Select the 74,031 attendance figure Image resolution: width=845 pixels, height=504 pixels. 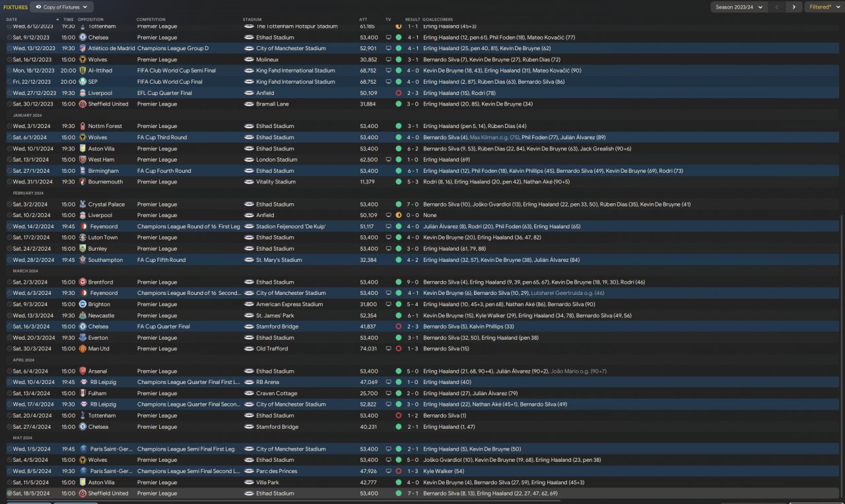(x=368, y=349)
